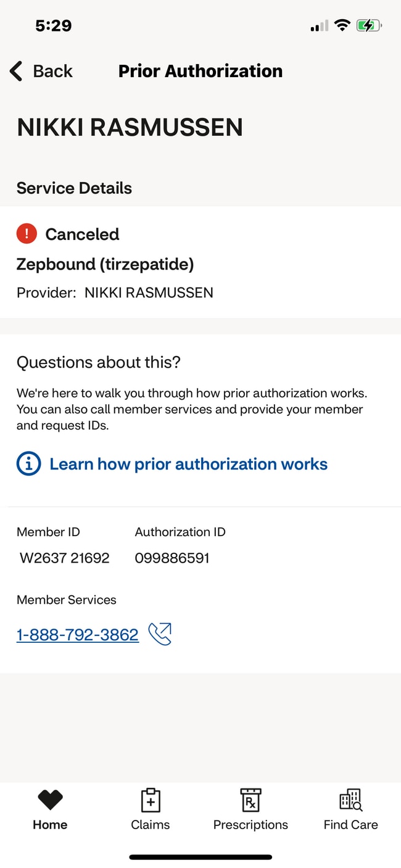Tap the blue info circle icon

pos(28,464)
